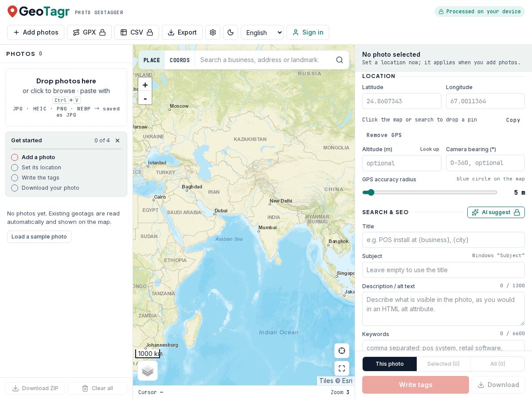Locate me with the crosshair icon

coord(342,351)
